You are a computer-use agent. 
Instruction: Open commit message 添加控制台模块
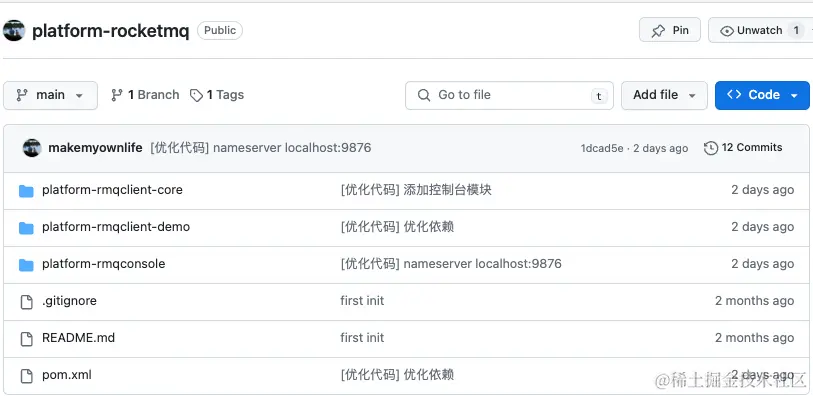pyautogui.click(x=416, y=190)
